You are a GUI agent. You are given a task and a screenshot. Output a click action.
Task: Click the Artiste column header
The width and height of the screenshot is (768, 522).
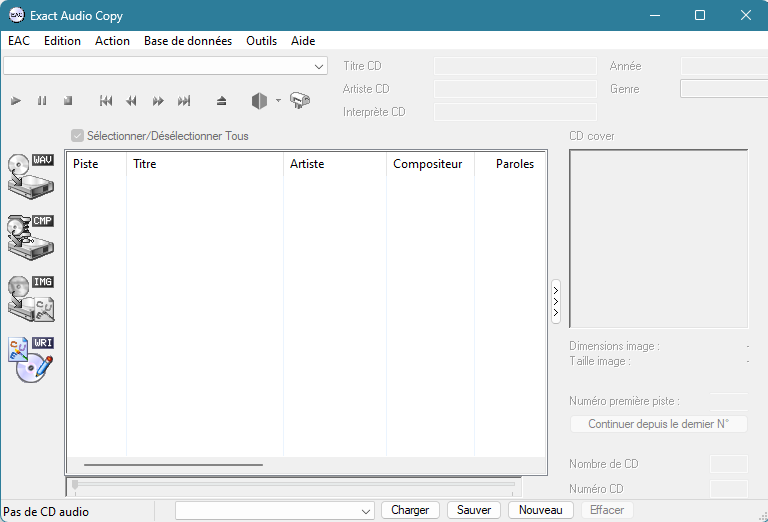(335, 164)
